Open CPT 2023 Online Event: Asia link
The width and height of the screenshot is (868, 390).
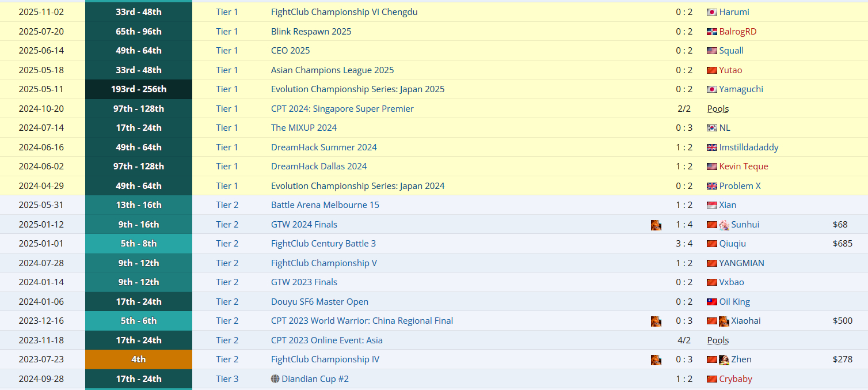point(327,340)
